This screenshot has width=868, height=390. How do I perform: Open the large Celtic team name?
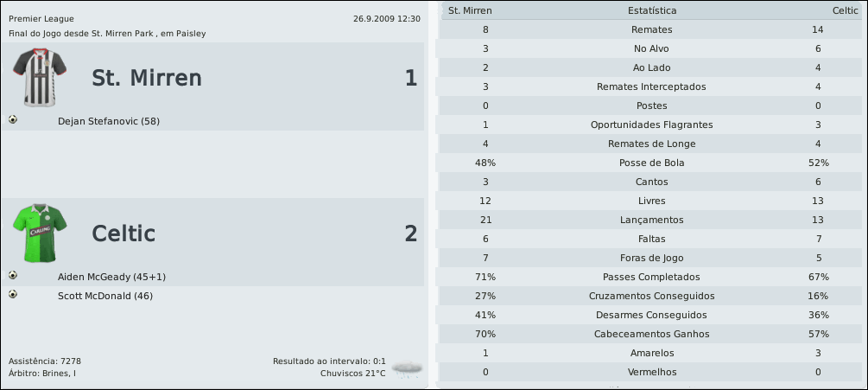pos(124,233)
